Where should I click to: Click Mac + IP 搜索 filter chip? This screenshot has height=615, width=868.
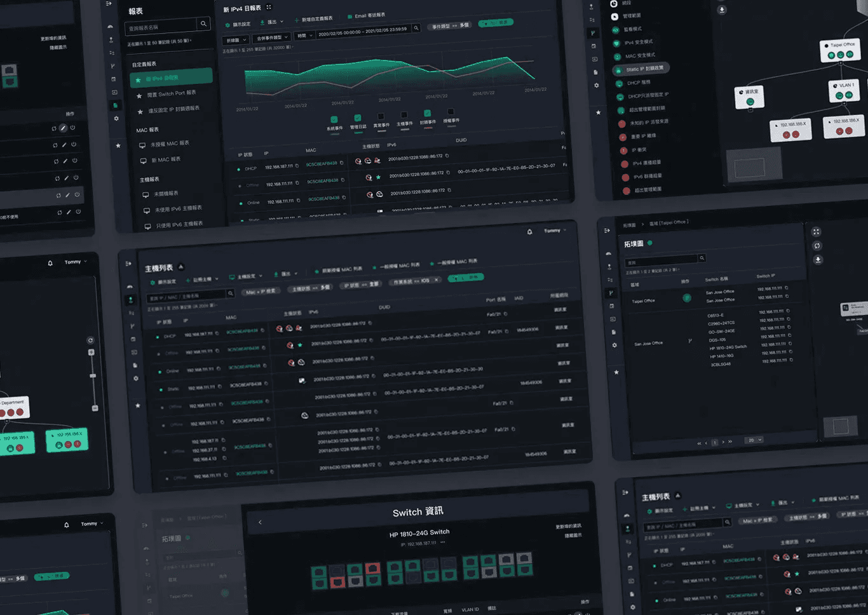point(261,291)
